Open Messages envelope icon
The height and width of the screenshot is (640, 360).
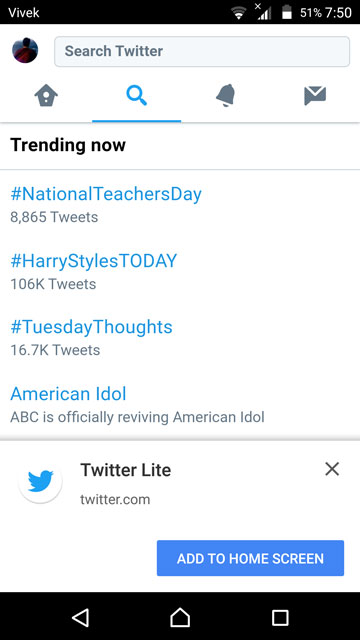tap(315, 96)
